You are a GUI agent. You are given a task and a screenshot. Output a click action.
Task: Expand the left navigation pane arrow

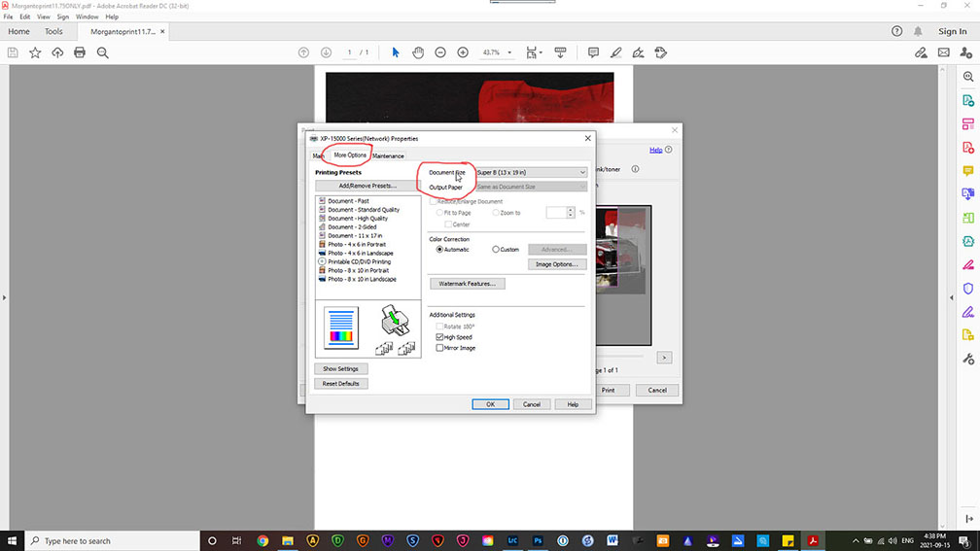coord(4,298)
